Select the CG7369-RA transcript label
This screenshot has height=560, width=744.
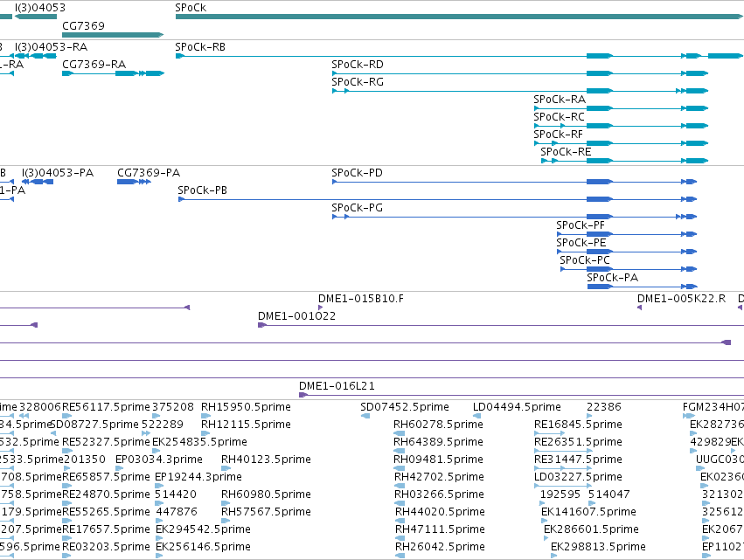point(94,65)
